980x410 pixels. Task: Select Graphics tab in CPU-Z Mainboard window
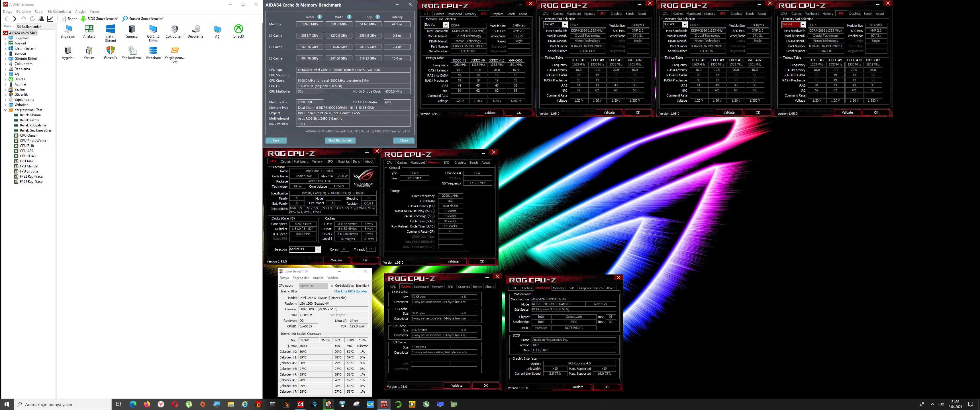pyautogui.click(x=585, y=288)
